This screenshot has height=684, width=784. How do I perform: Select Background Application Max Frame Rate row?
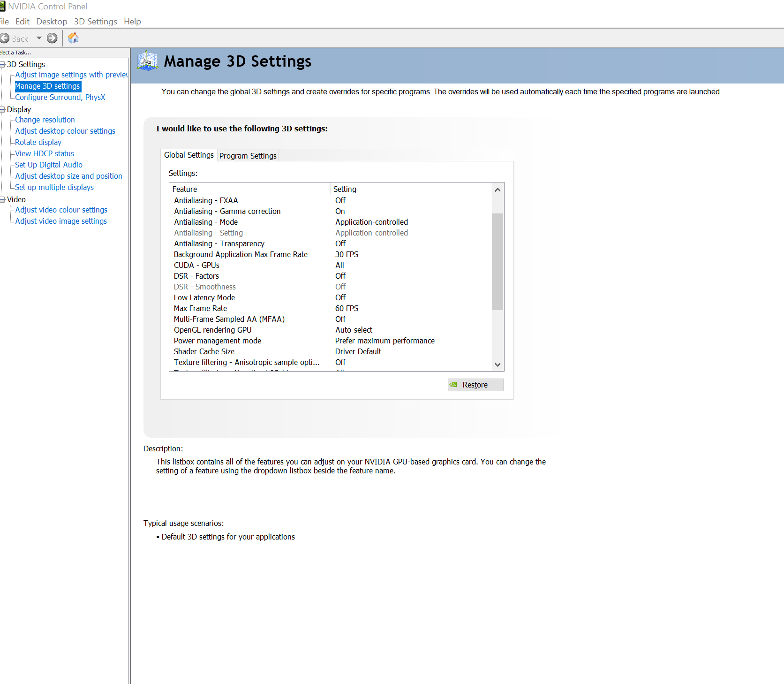[x=331, y=254]
